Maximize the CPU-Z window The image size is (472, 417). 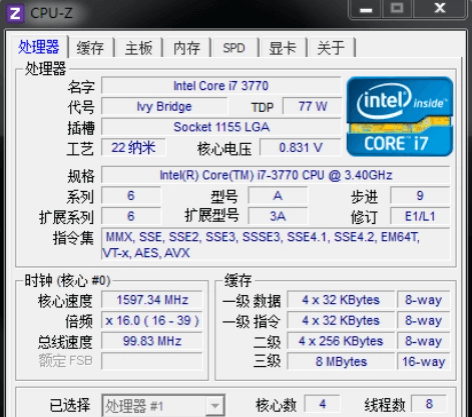point(397,9)
